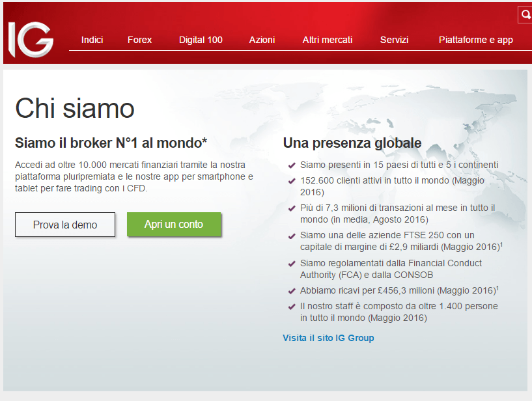Open the Piattaforme e app menu
Screen dimensions: 532x401
tap(476, 40)
